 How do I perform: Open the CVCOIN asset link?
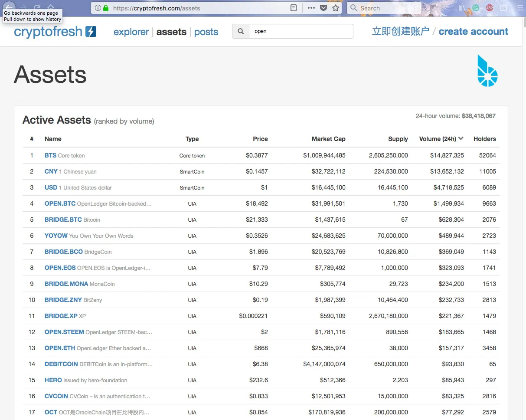tap(56, 396)
